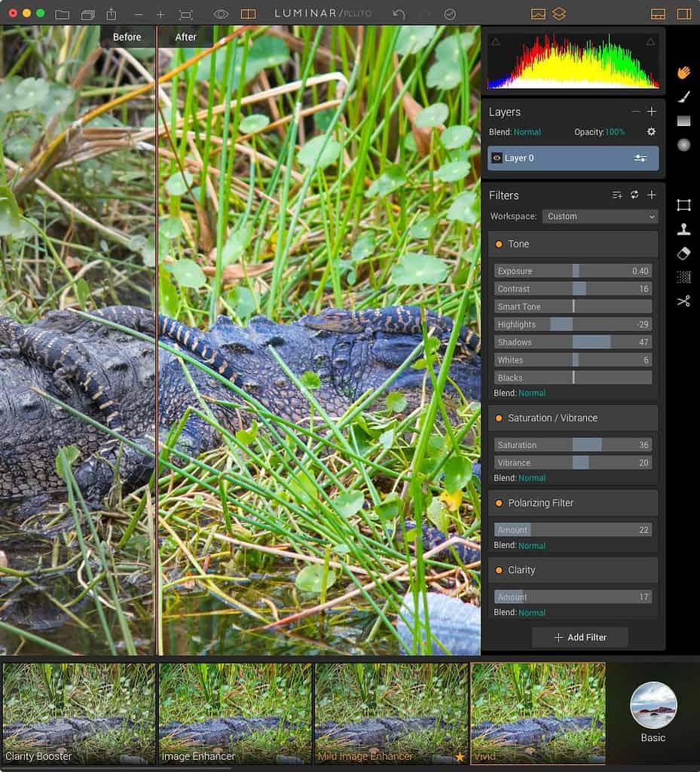The height and width of the screenshot is (772, 700).
Task: Click the Contrast slider
Action: pyautogui.click(x=573, y=289)
